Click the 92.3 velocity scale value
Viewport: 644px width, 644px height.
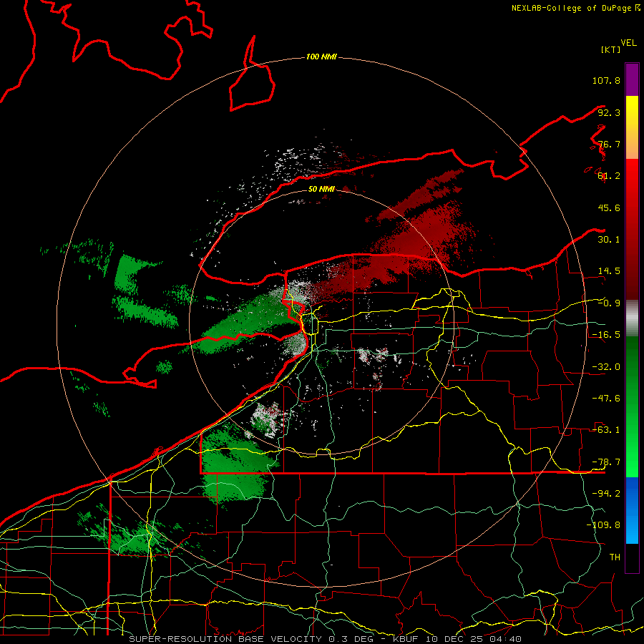(609, 112)
